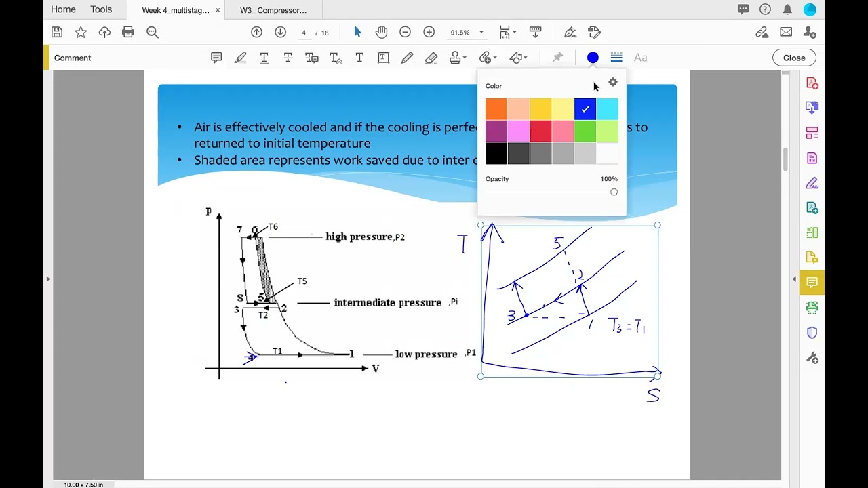Go to the next page
This screenshot has width=868, height=488.
(x=280, y=32)
